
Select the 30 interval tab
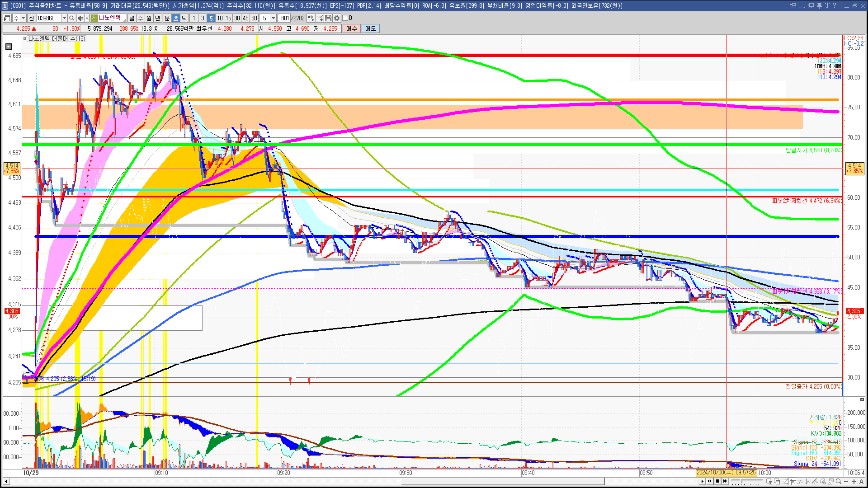pos(237,18)
